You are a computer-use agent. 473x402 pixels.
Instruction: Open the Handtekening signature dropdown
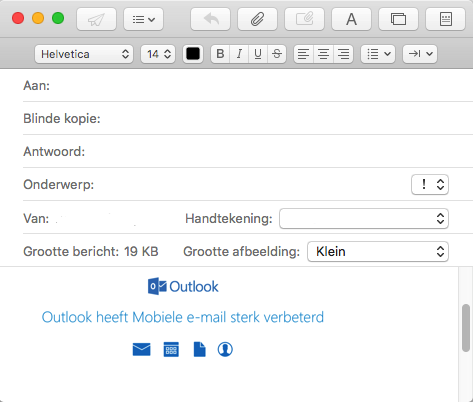pos(364,219)
